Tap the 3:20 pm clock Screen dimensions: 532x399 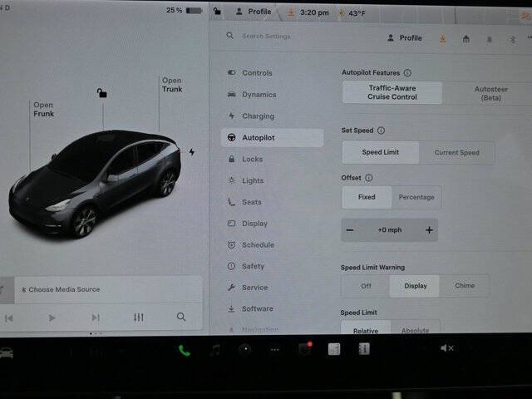(314, 13)
